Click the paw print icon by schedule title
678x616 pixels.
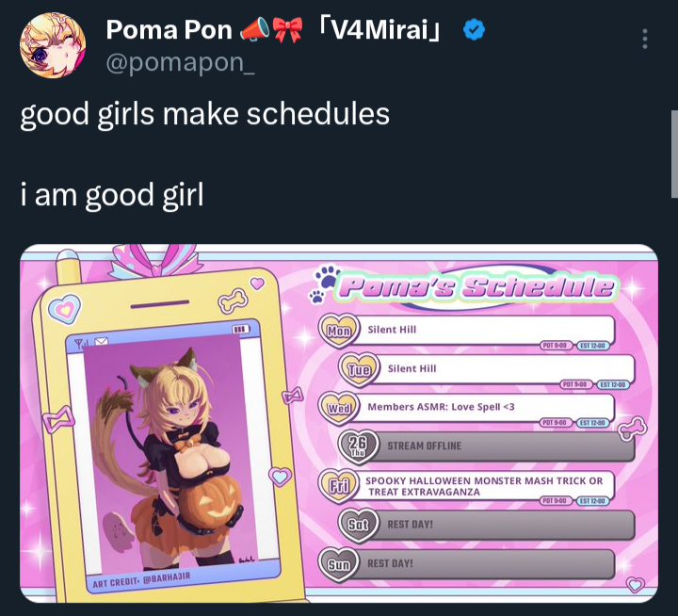tap(325, 282)
